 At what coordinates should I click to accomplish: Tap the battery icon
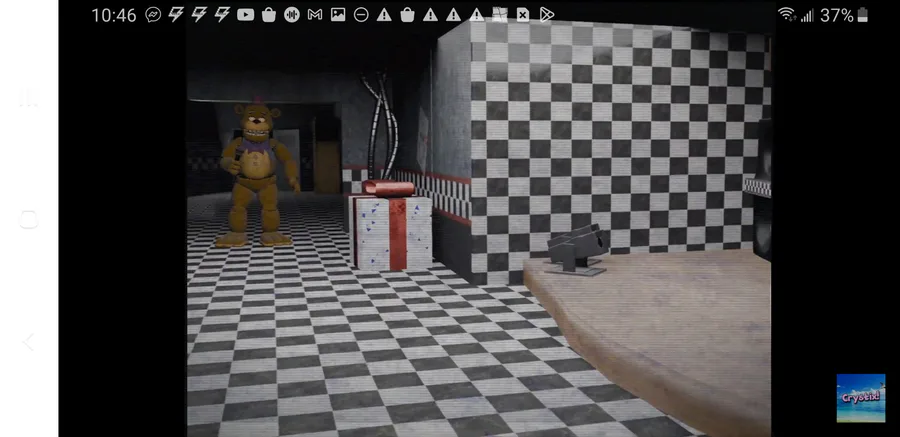coord(863,15)
